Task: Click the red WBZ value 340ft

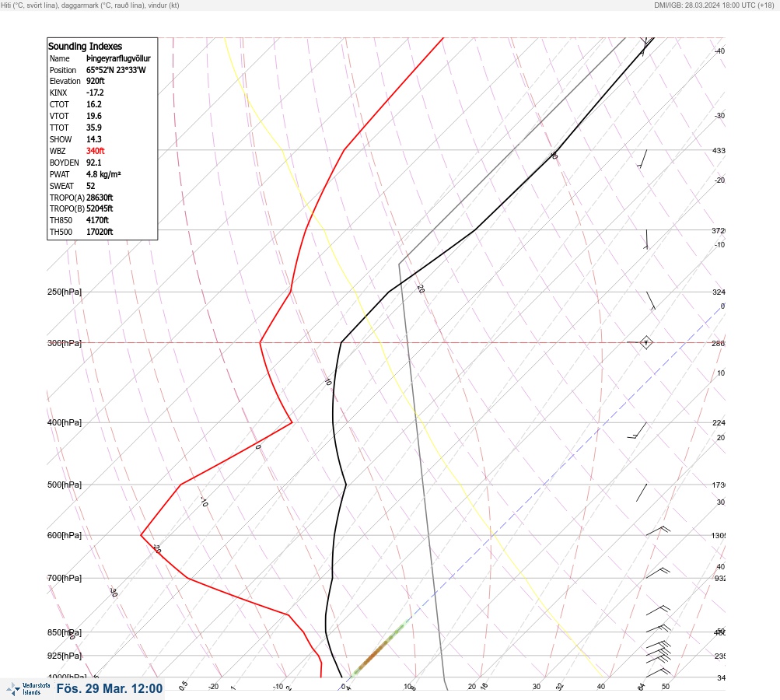Action: (x=96, y=151)
